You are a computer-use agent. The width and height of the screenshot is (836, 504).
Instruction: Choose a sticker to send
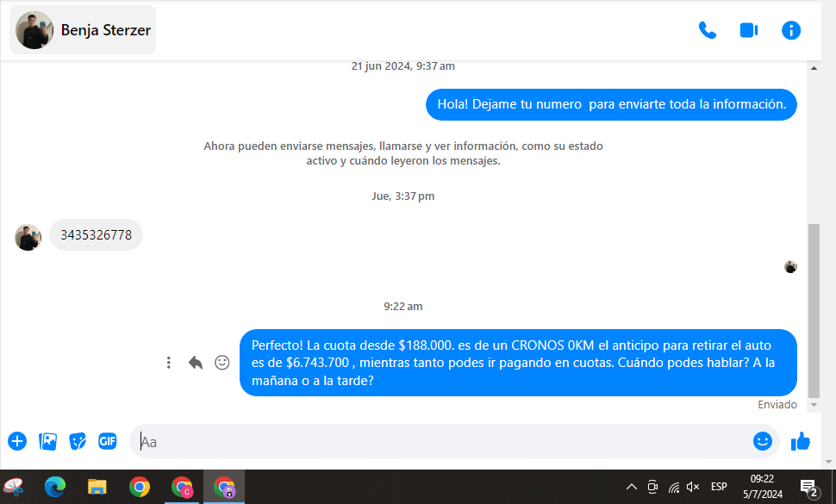coord(78,441)
